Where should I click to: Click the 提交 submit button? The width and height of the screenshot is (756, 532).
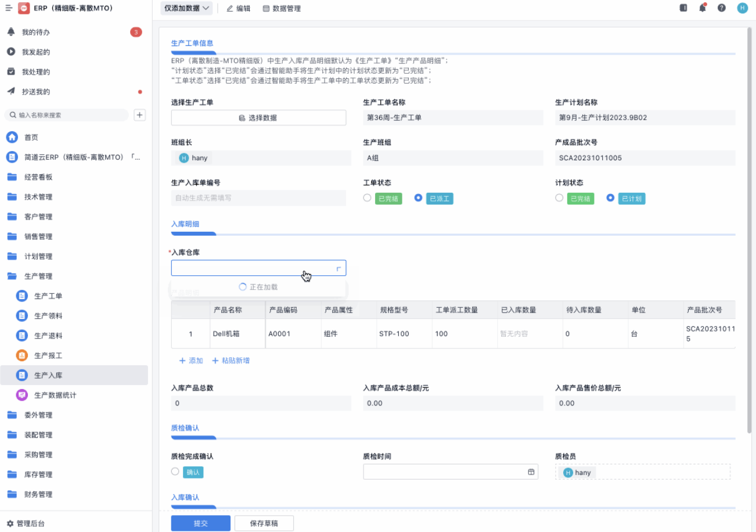(200, 523)
